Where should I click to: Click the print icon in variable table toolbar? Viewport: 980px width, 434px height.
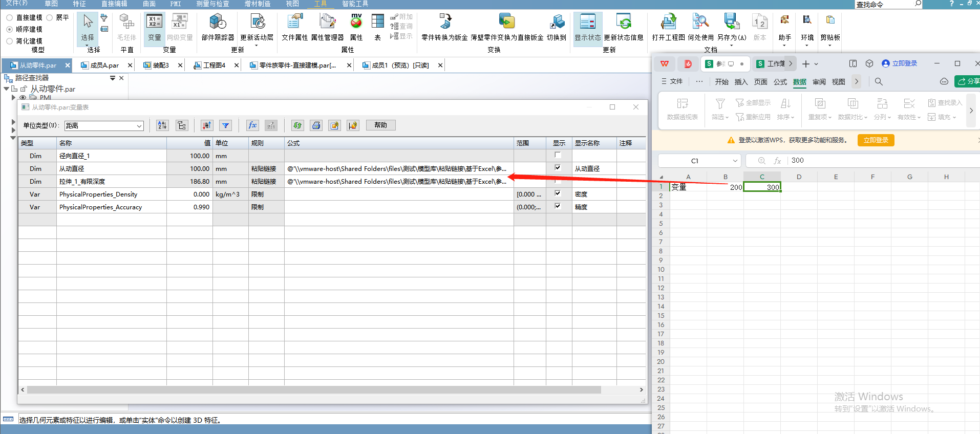(316, 125)
